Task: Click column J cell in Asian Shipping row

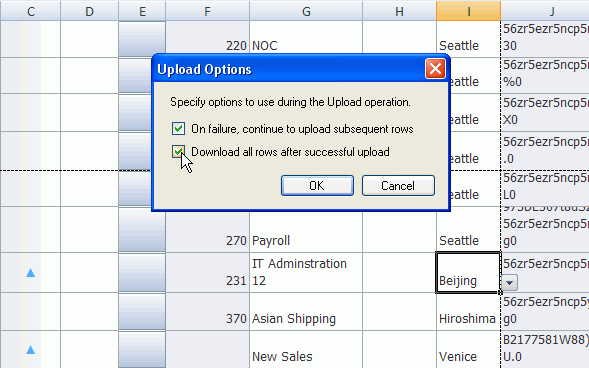Action: (x=545, y=312)
